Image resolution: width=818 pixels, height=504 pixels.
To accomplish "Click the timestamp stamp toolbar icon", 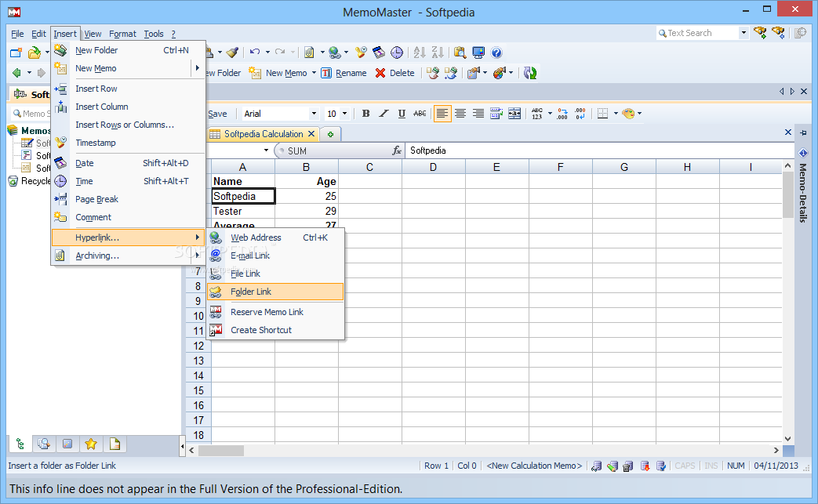I will coord(361,52).
